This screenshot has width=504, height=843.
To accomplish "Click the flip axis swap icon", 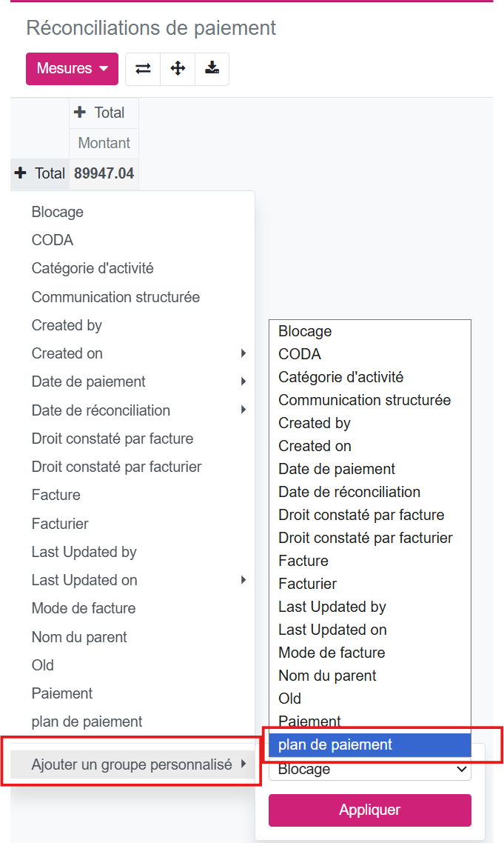I will tap(143, 69).
